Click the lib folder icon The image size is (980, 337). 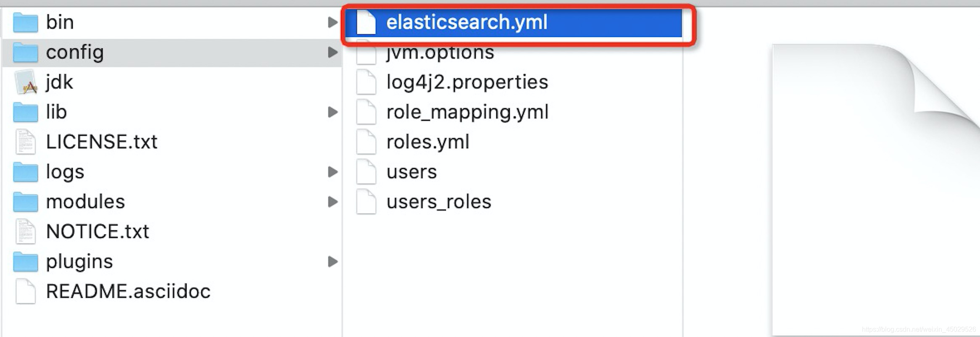(x=26, y=112)
